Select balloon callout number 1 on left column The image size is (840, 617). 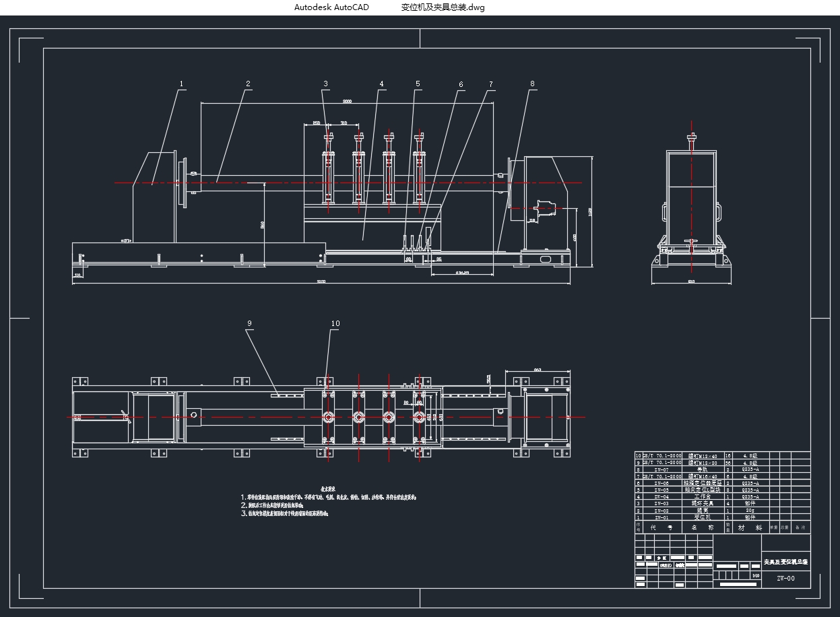[x=181, y=84]
